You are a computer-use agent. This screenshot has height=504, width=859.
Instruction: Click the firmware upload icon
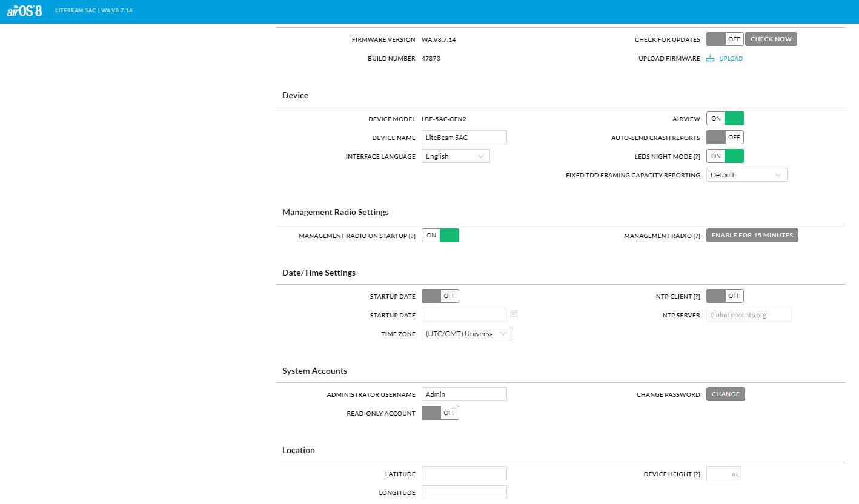tap(711, 58)
